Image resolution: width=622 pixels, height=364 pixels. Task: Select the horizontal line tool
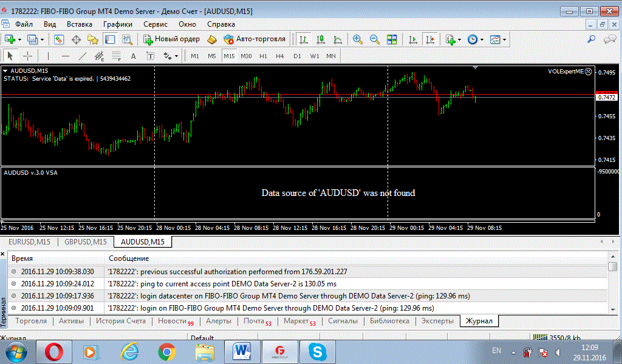[x=66, y=56]
